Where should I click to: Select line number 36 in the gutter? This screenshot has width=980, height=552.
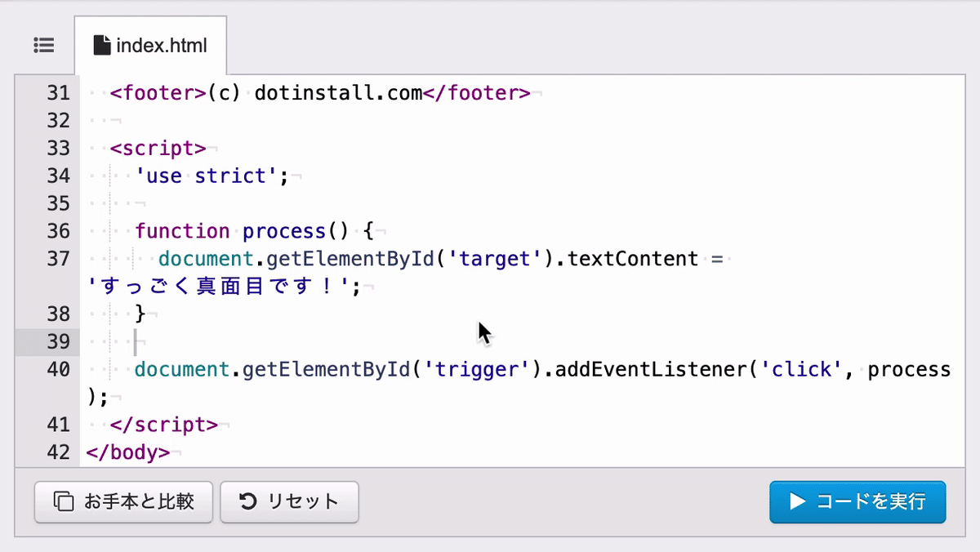click(x=58, y=231)
